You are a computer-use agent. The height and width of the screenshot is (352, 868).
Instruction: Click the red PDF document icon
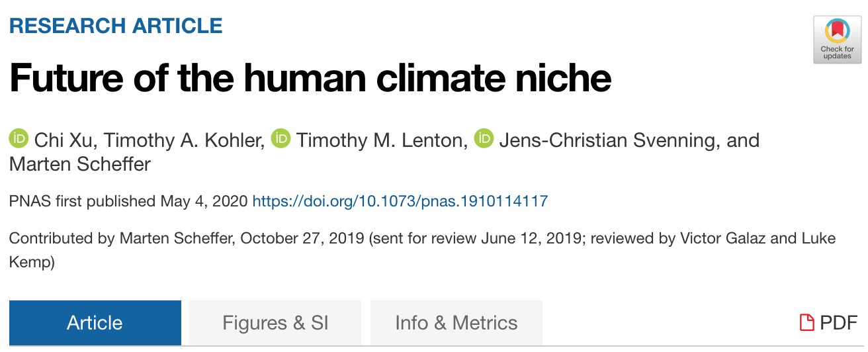[806, 323]
